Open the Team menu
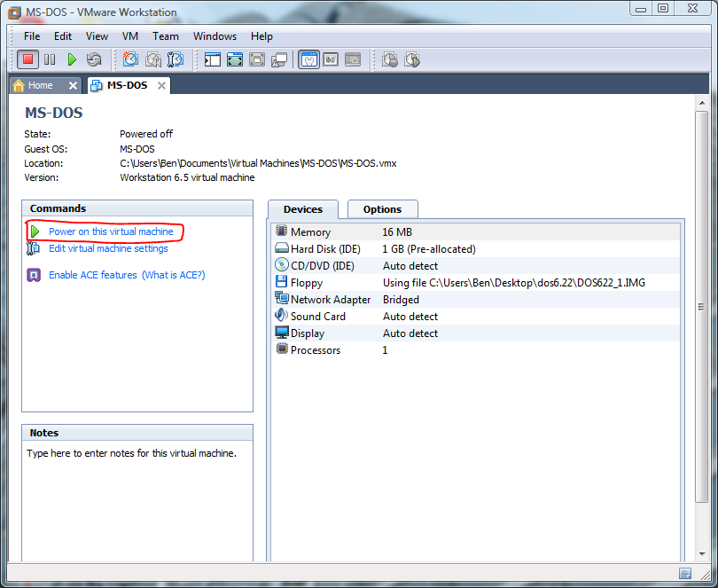The image size is (718, 588). (166, 36)
